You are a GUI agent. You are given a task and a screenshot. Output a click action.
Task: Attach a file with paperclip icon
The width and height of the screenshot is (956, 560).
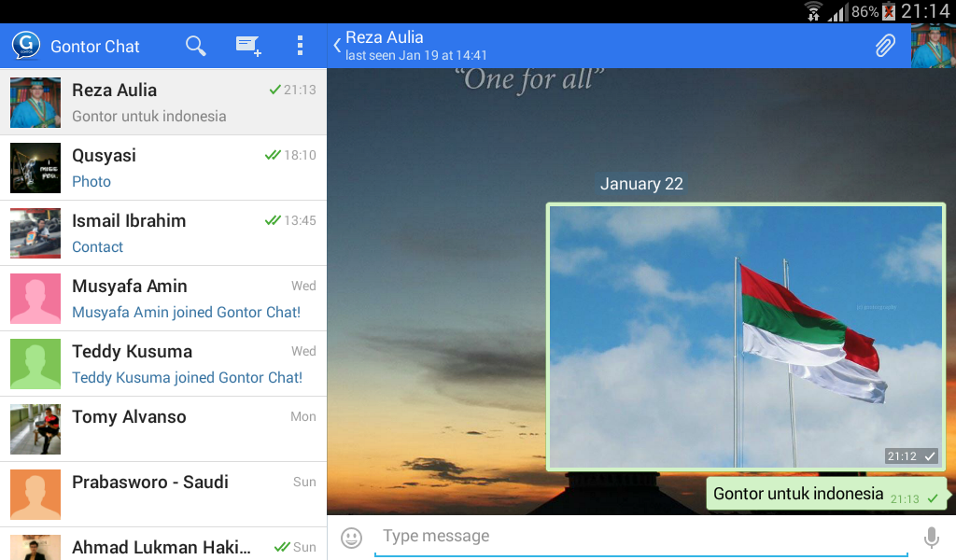point(885,46)
